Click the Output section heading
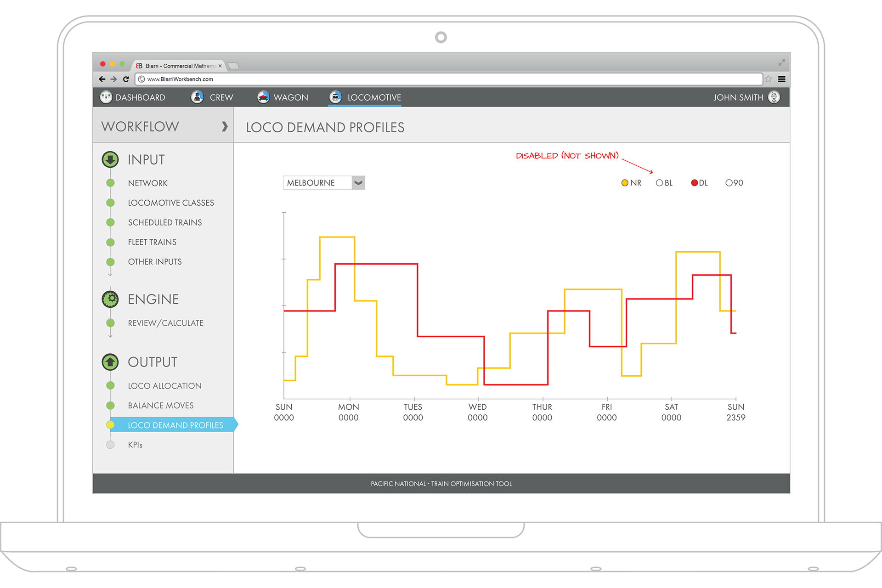The width and height of the screenshot is (882, 588). point(153,362)
